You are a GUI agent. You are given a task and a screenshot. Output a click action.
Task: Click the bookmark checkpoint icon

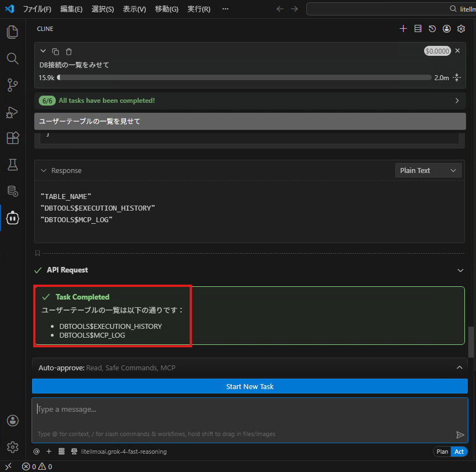point(38,253)
